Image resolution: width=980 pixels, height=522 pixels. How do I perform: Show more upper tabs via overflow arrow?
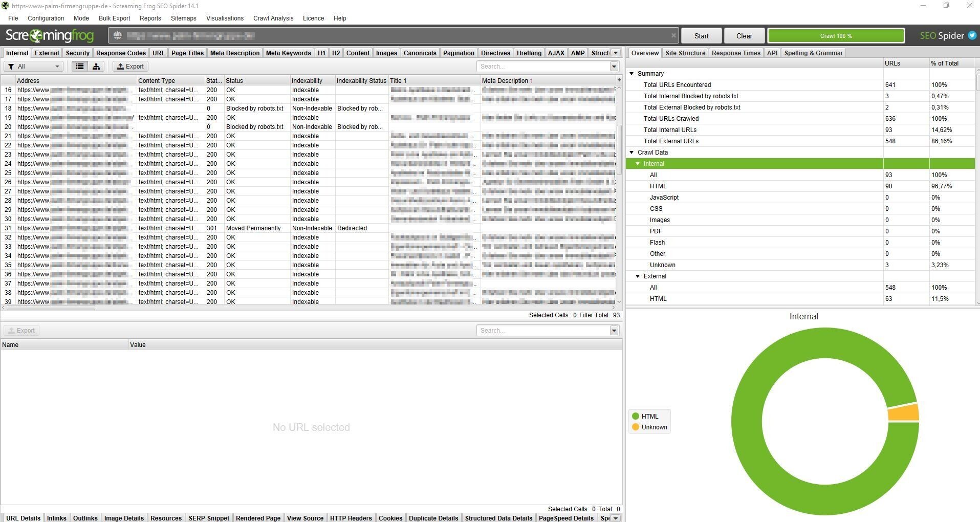(616, 53)
